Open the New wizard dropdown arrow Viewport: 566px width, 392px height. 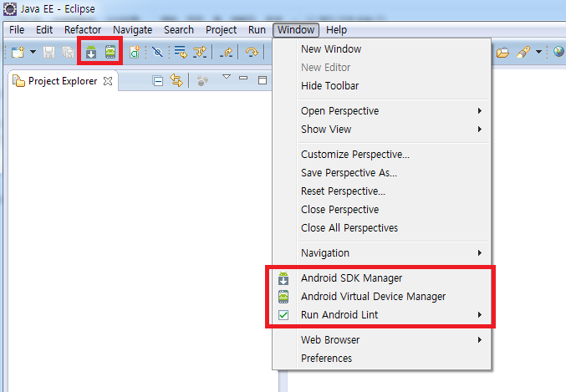(x=33, y=52)
